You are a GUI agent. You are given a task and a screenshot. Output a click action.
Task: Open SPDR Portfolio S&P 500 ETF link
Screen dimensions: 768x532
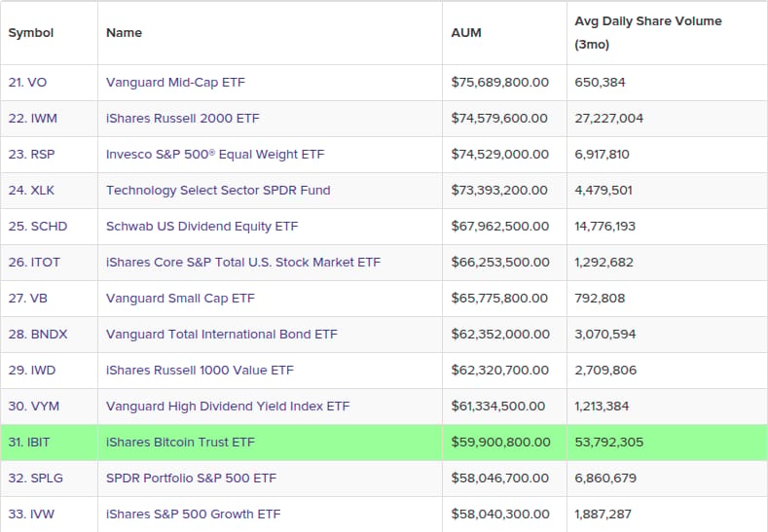191,479
